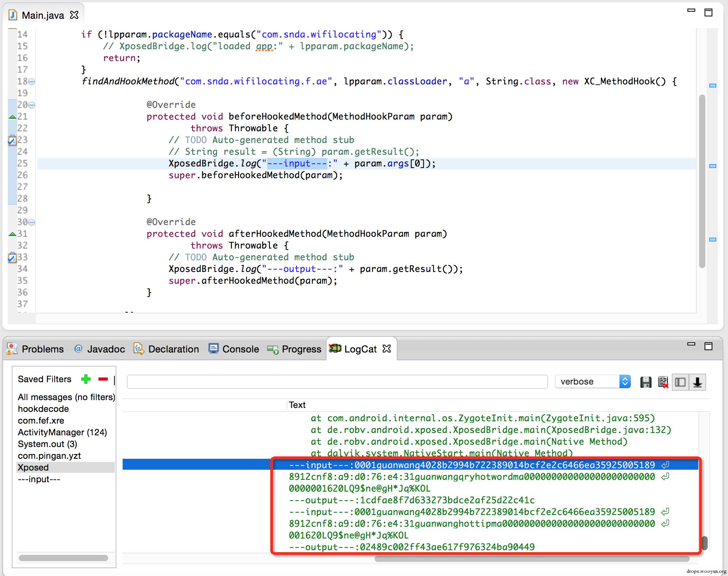Click the save log to file icon
Screen dimensions: 728x576
646,382
